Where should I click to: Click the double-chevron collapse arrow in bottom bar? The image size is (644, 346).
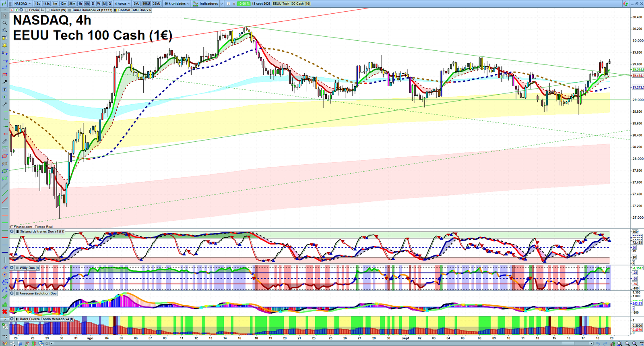(x=47, y=343)
